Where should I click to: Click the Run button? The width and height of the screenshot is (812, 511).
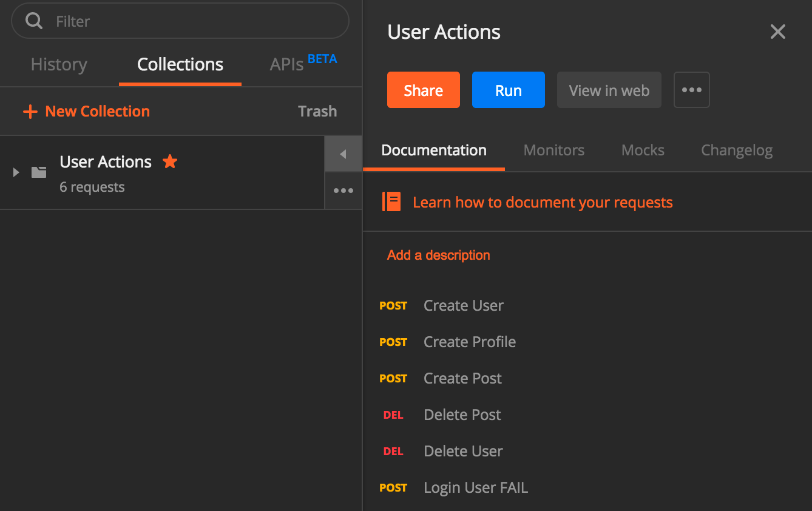508,90
